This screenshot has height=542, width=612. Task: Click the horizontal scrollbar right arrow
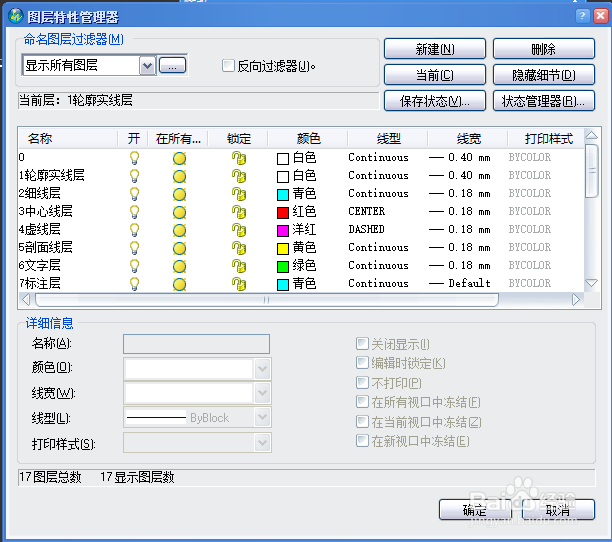(x=576, y=300)
